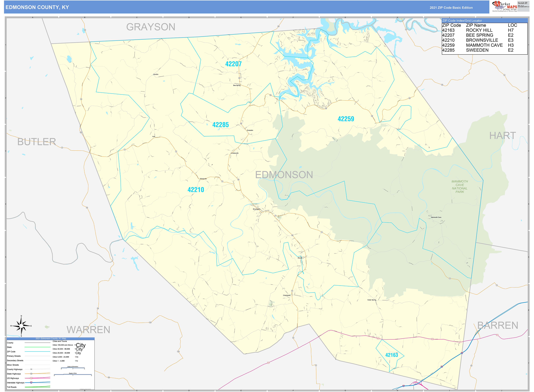Image resolution: width=534 pixels, height=392 pixels.
Task: Click the WARREN county label
Action: coord(88,330)
